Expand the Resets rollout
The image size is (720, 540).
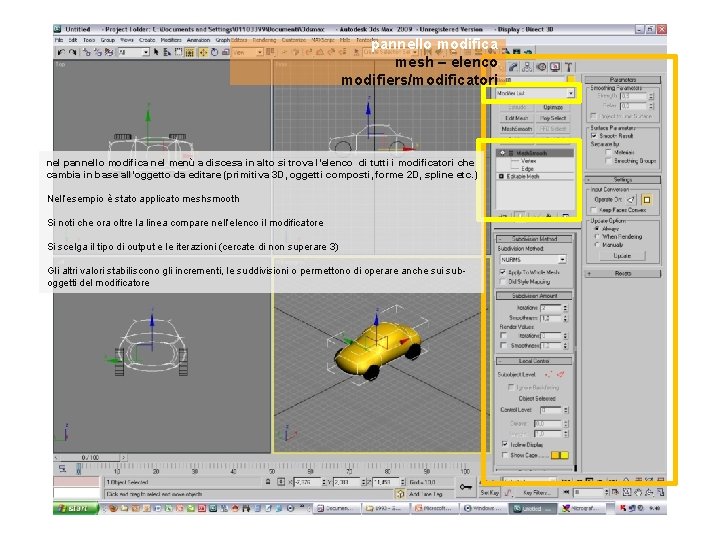pos(623,272)
